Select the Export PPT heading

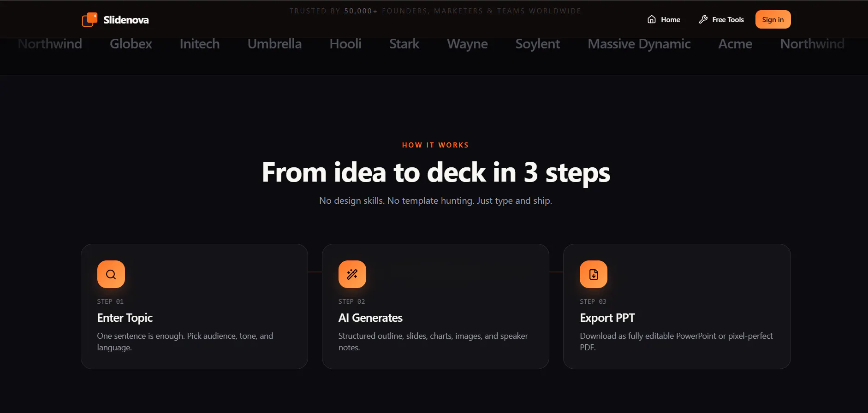pyautogui.click(x=607, y=318)
